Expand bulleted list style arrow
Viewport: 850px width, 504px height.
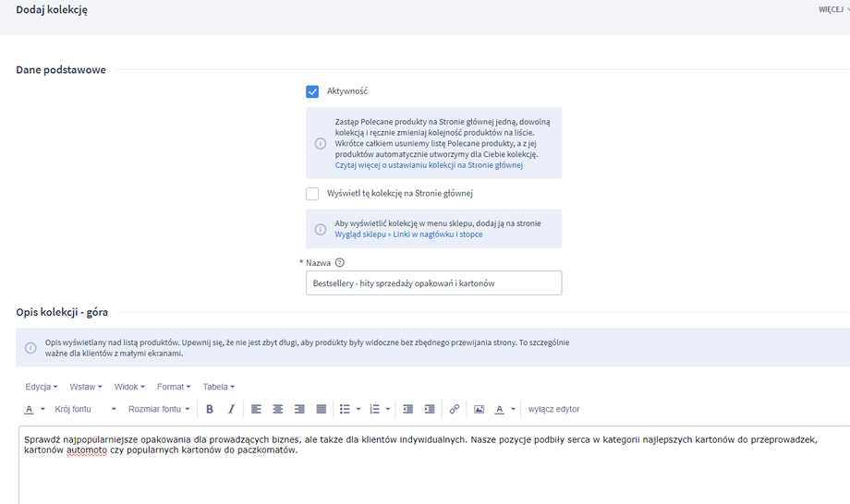click(358, 409)
